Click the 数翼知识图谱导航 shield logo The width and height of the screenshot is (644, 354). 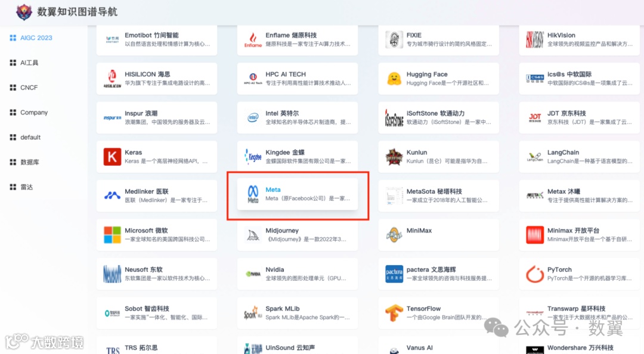click(24, 12)
